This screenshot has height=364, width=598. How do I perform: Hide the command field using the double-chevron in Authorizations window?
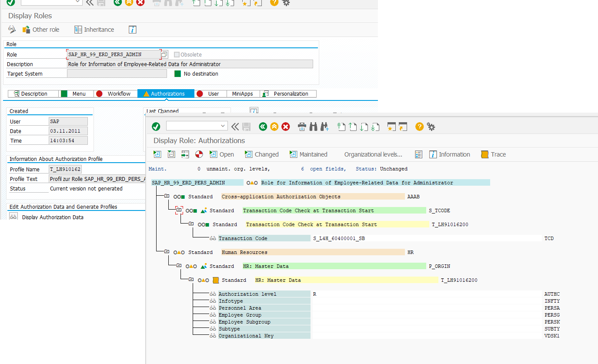coord(235,127)
